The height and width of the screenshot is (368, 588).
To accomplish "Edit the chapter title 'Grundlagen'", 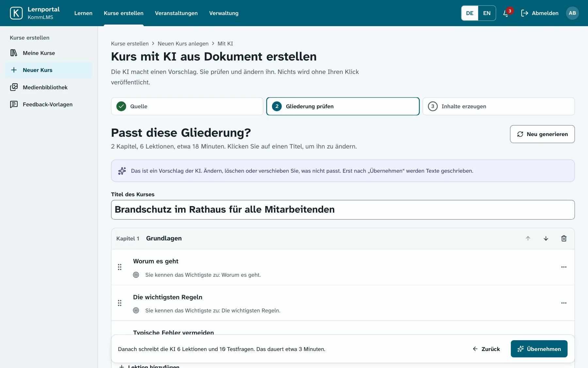I will (164, 238).
